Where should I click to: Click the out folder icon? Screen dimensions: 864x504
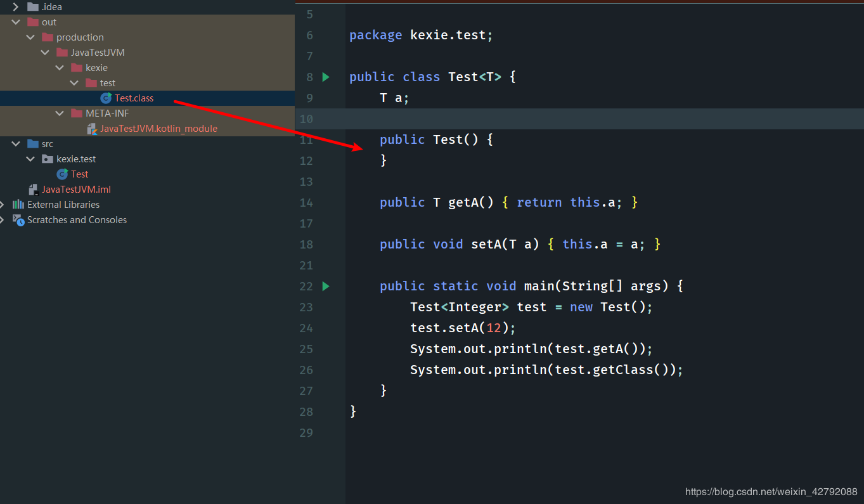tap(33, 22)
